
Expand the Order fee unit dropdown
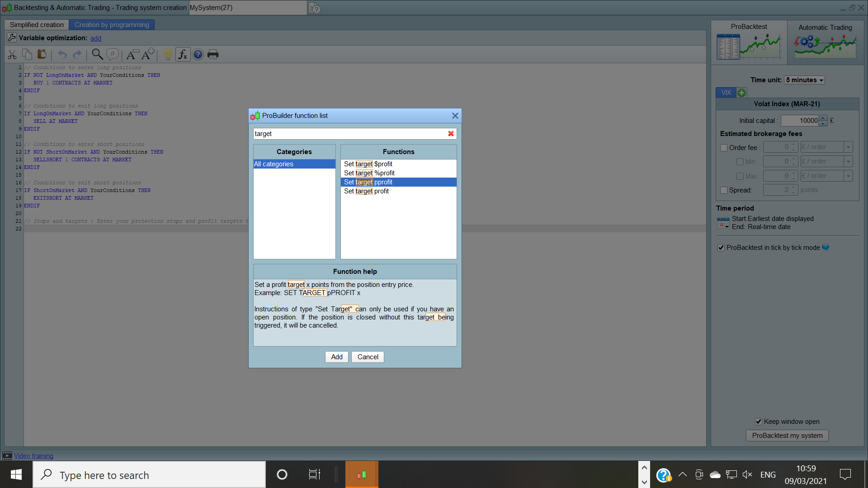[848, 147]
